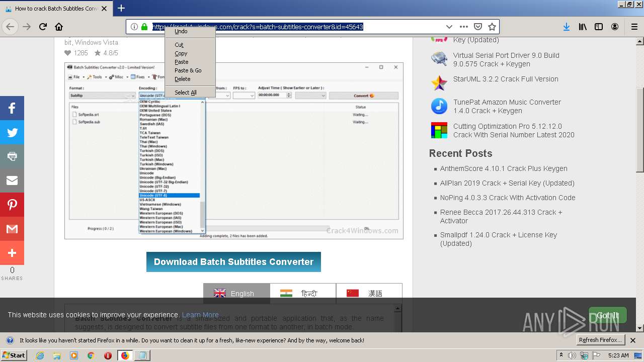Open the Library panel

pyautogui.click(x=583, y=27)
